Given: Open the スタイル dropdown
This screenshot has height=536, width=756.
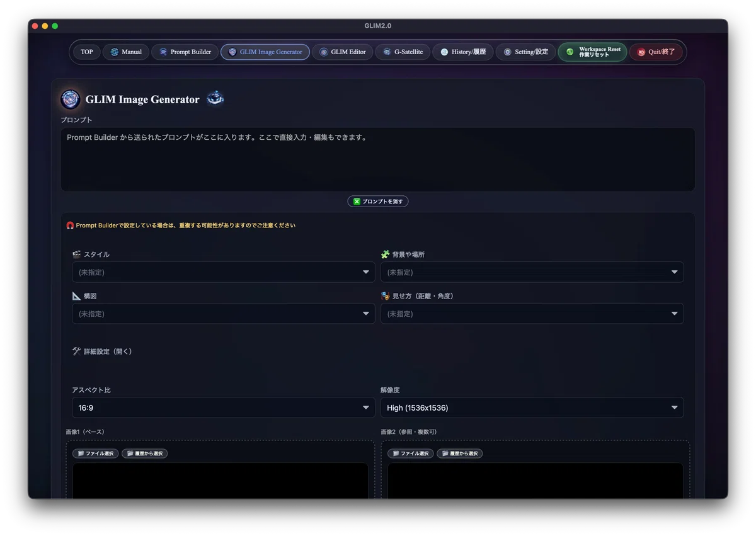Looking at the screenshot, I should pos(223,272).
